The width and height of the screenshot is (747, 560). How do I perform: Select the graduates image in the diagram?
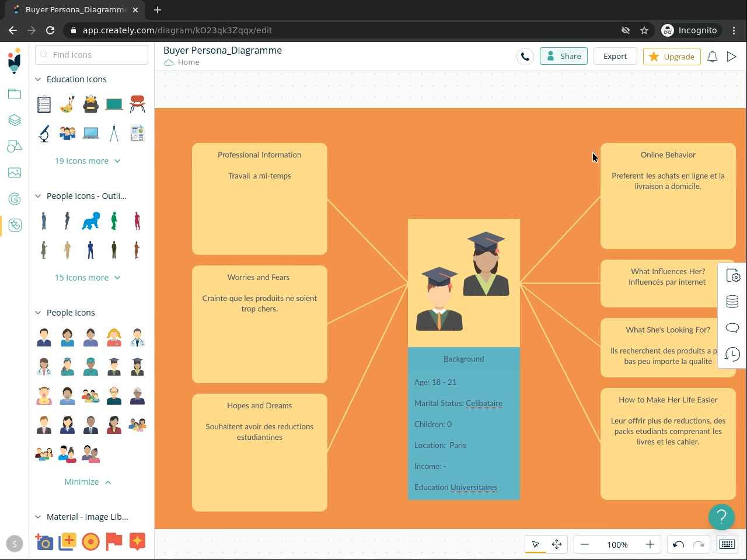[x=464, y=283]
